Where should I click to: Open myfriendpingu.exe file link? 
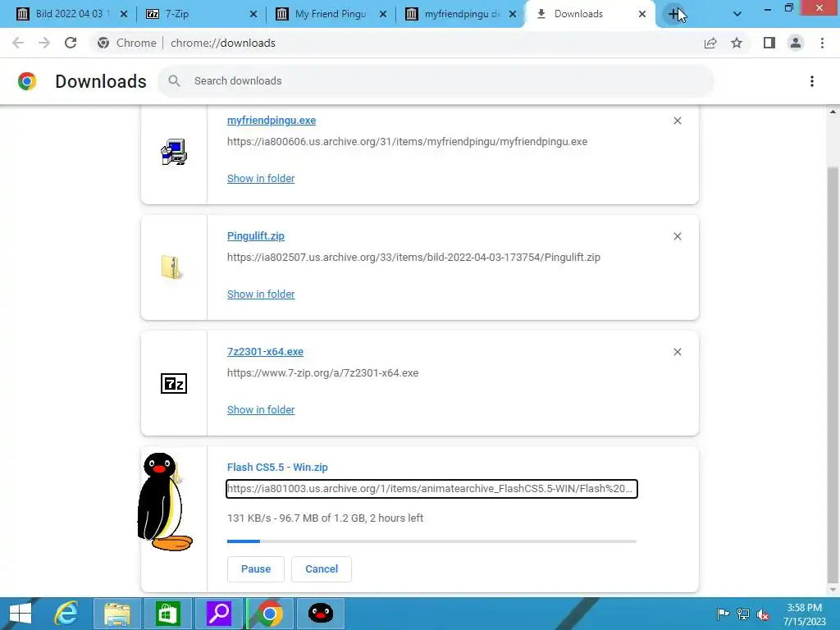[x=272, y=121]
